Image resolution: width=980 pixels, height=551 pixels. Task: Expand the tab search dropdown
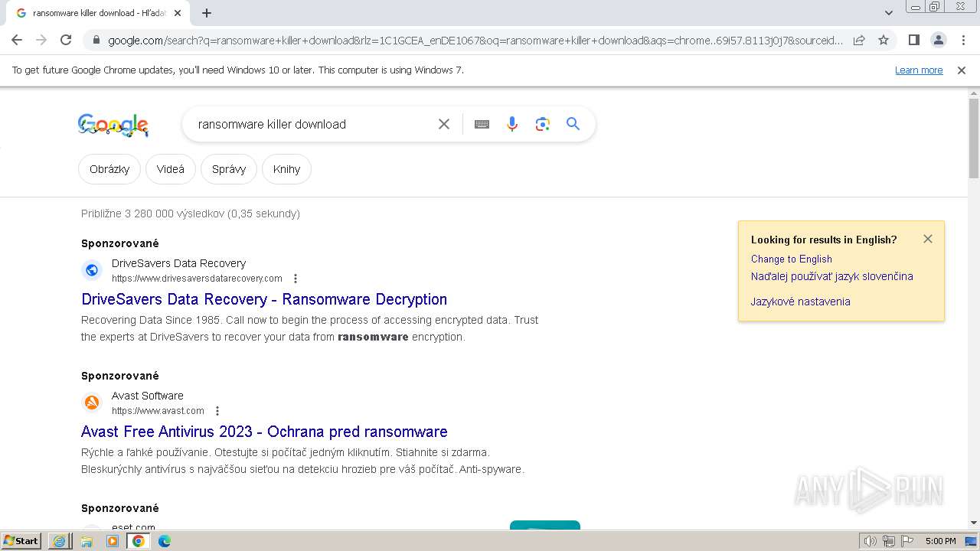[888, 13]
